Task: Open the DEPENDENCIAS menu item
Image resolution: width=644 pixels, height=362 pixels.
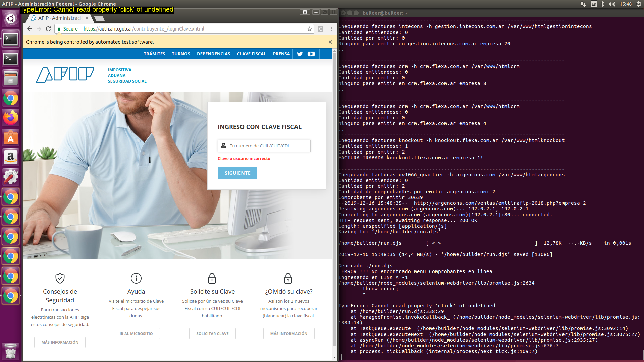Action: click(213, 54)
